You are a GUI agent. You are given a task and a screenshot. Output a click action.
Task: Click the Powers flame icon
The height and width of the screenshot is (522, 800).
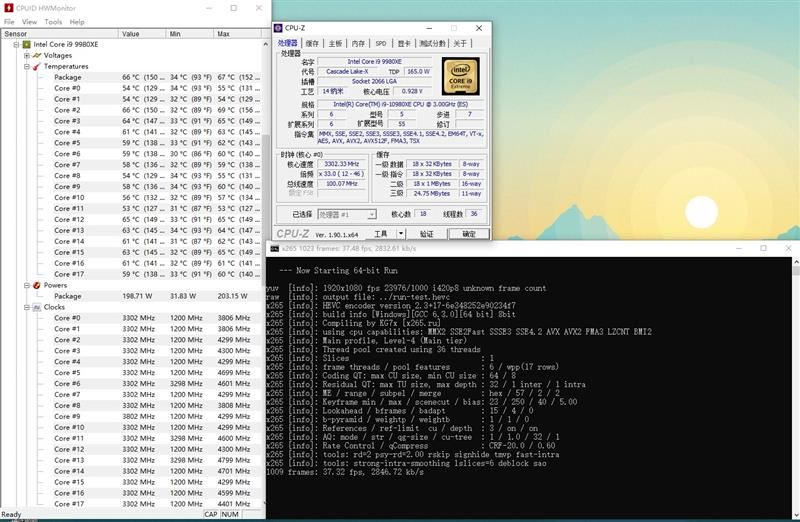pos(36,285)
